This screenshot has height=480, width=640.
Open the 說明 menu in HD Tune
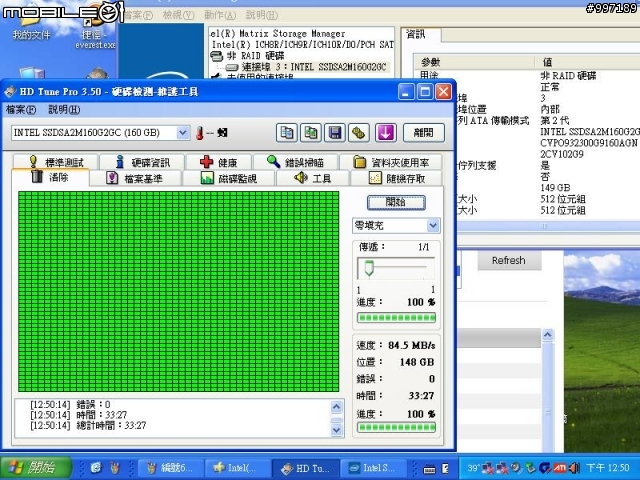pyautogui.click(x=64, y=109)
